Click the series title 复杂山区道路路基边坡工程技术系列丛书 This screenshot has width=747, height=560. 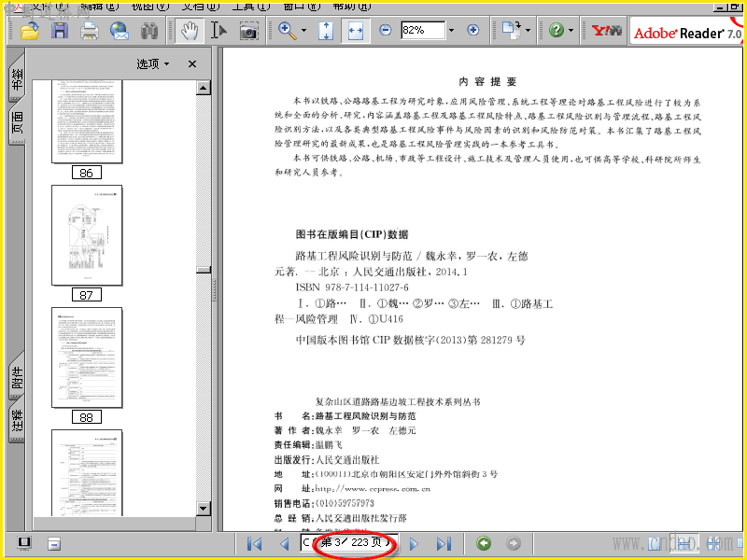[x=398, y=402]
